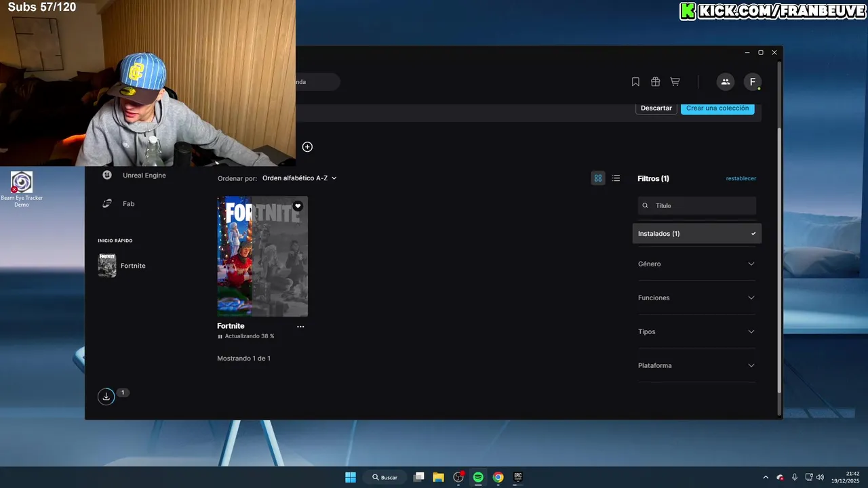Open the F profile avatar menu
The image size is (868, 488).
(x=752, y=82)
